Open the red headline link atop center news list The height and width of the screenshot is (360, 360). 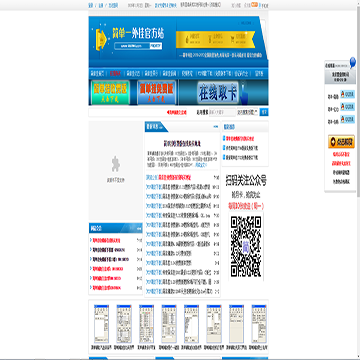pyautogui.click(x=174, y=177)
